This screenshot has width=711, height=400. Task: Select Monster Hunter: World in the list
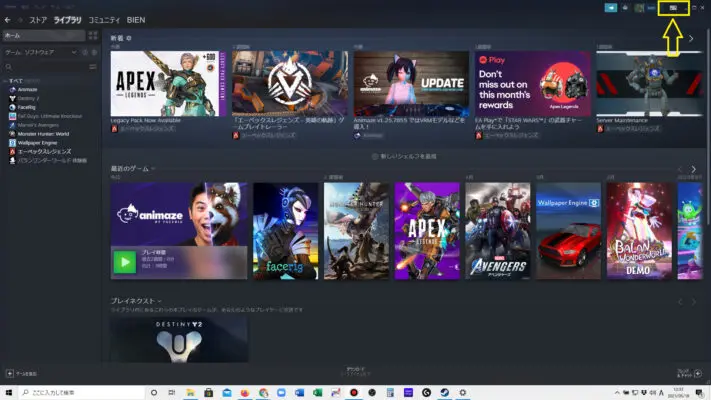click(x=43, y=134)
